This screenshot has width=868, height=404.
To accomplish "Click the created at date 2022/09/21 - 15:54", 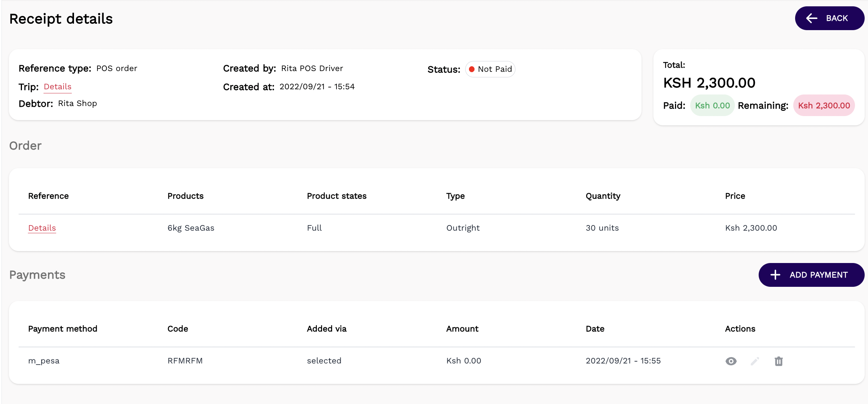I will point(317,87).
